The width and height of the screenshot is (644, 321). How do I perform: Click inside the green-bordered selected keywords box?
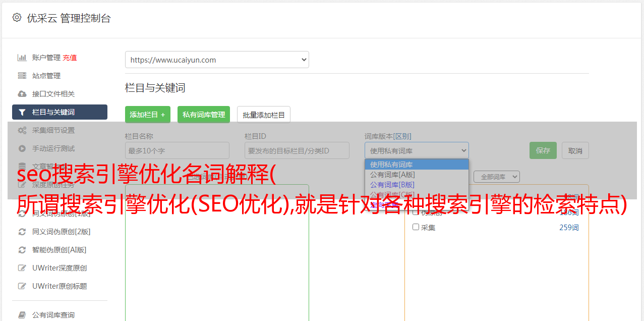(217, 252)
